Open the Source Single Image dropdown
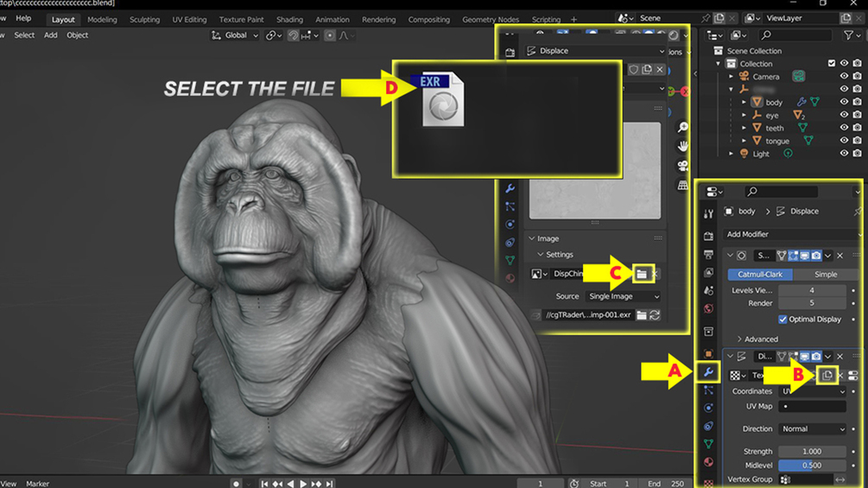Viewport: 868px width, 488px height. [x=624, y=296]
